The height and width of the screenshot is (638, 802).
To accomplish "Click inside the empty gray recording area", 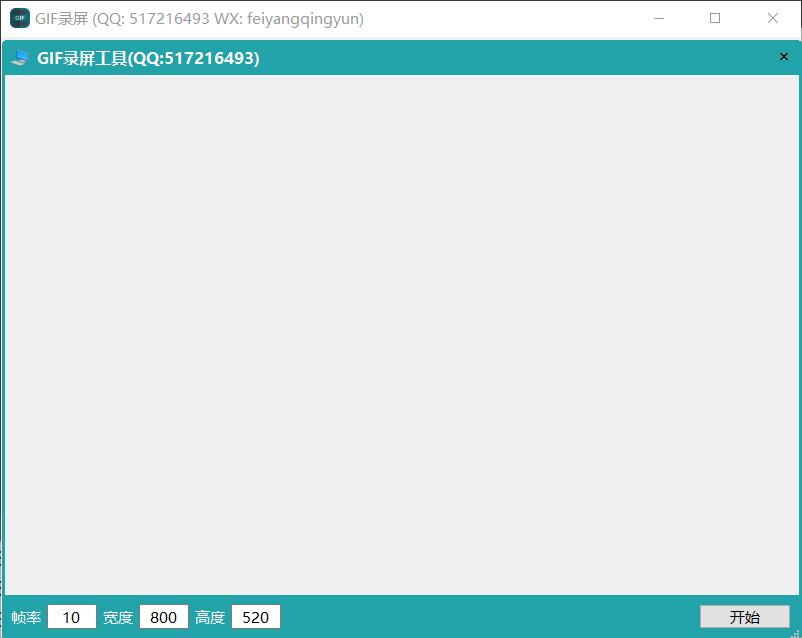I will tap(400, 330).
